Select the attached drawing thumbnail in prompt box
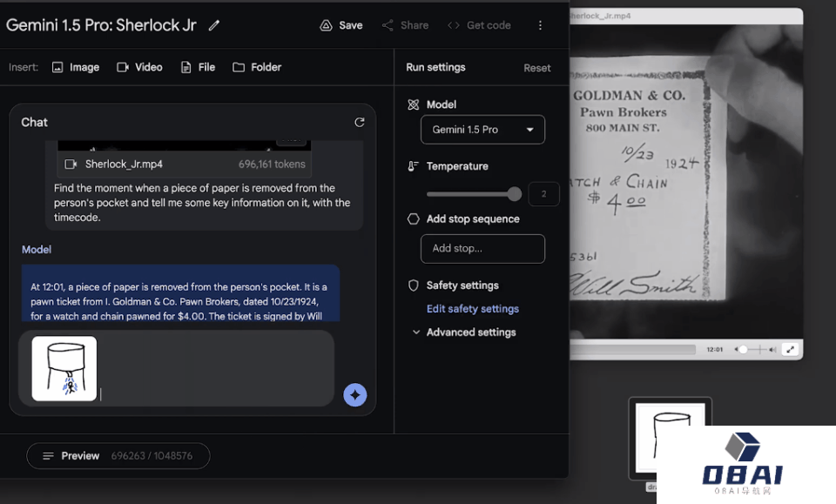The image size is (836, 504). (x=64, y=368)
